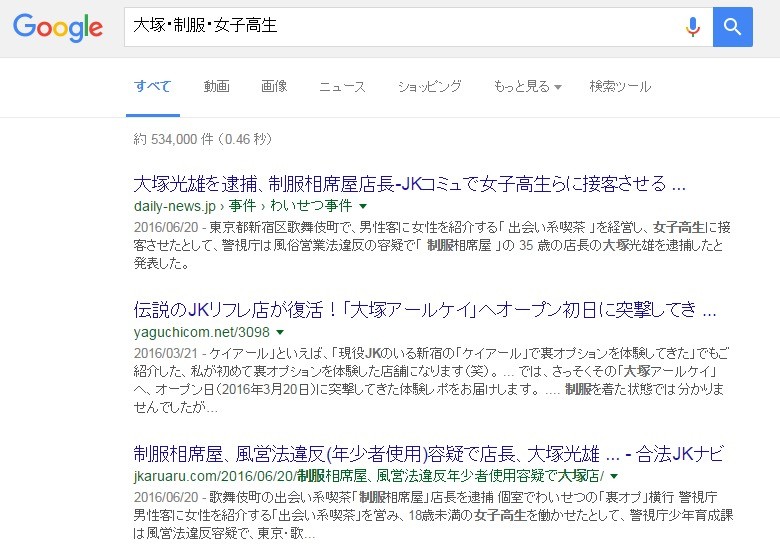The height and width of the screenshot is (560, 780).
Task: Click the result count 約 534,000 件
Action: click(x=202, y=139)
